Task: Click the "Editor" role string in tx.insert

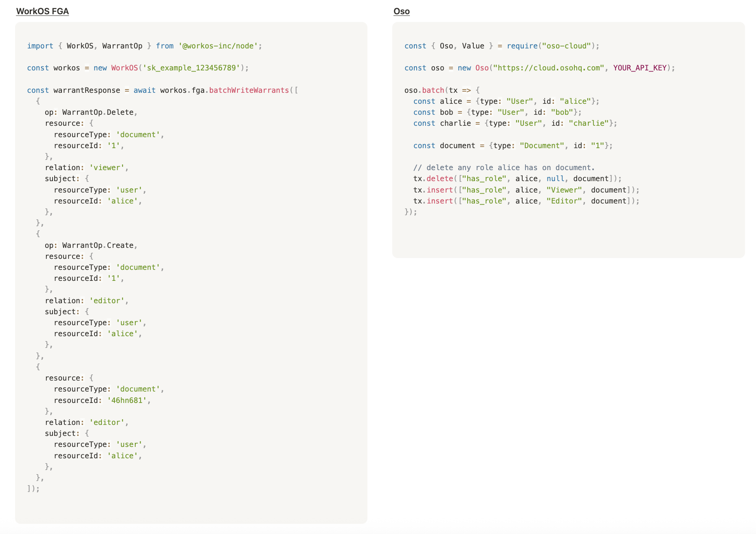Action: click(564, 201)
